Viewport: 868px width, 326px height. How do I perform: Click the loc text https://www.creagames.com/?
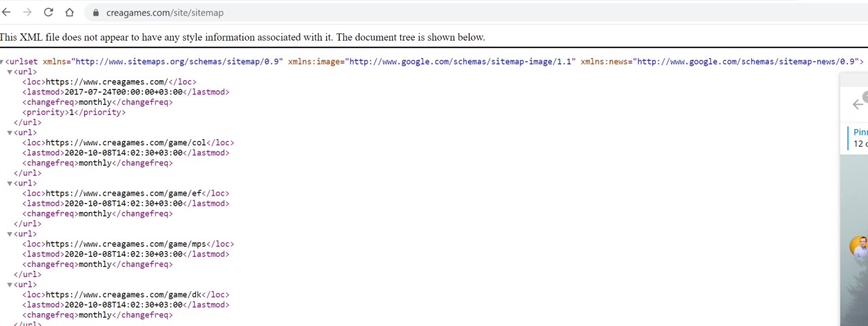coord(106,82)
